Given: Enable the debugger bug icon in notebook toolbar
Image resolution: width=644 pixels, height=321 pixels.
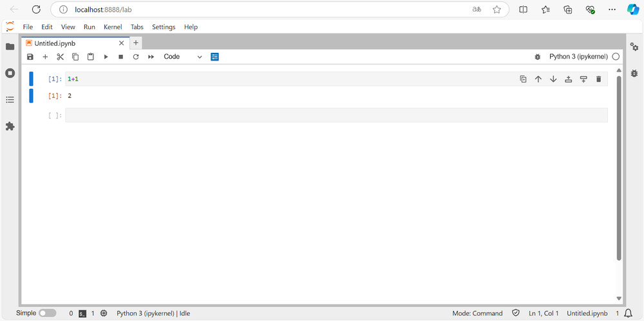Looking at the screenshot, I should point(538,57).
